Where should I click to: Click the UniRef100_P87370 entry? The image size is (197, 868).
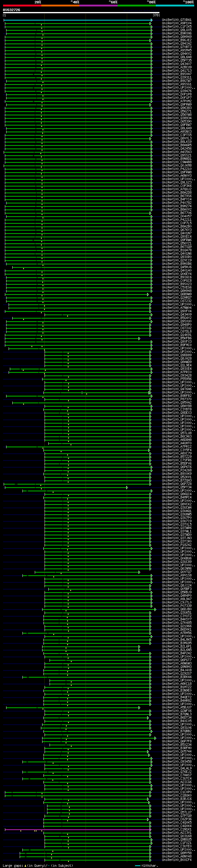tap(177, 399)
